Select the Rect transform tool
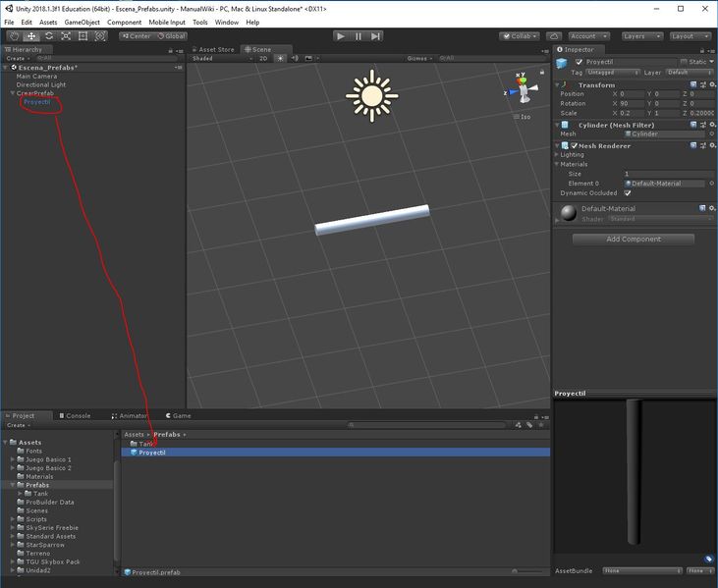Viewport: 718px width, 588px height. click(83, 36)
